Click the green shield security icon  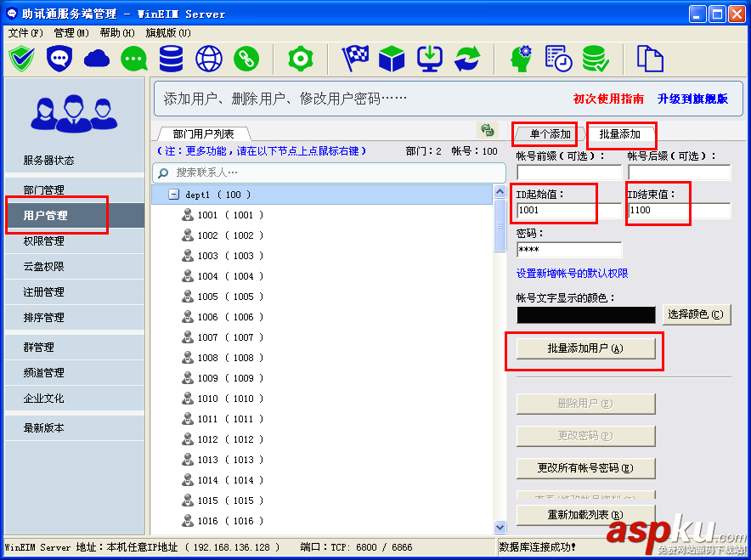pyautogui.click(x=21, y=59)
